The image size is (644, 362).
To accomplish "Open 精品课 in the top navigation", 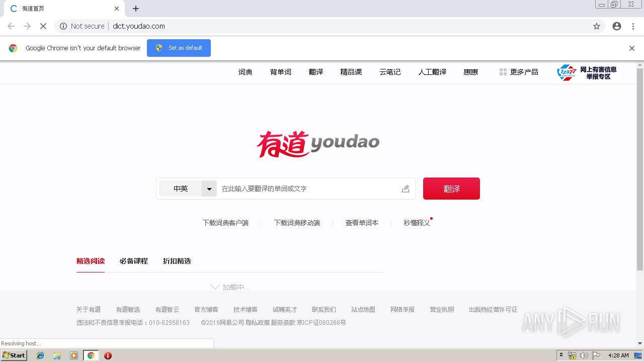I will (351, 72).
